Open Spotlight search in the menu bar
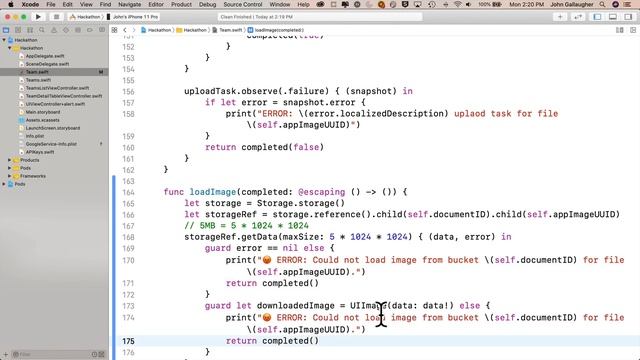This screenshot has height=360, width=640. [602, 4]
